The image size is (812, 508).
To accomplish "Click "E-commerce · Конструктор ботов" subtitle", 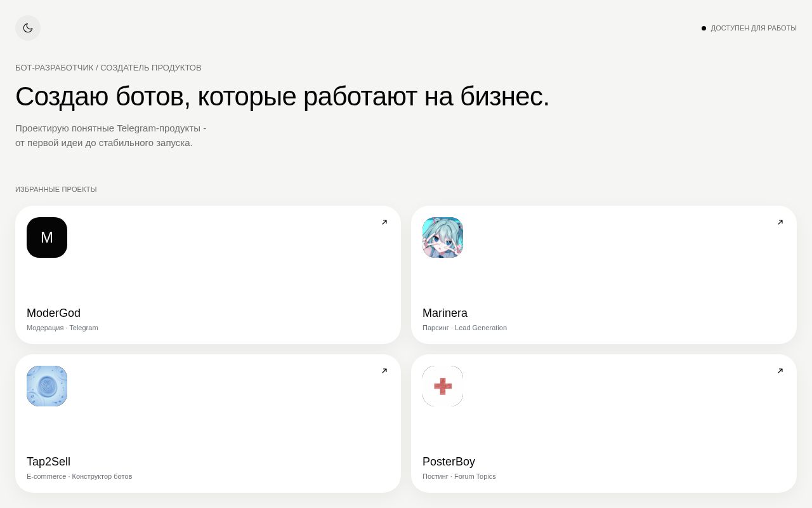I will point(79,476).
